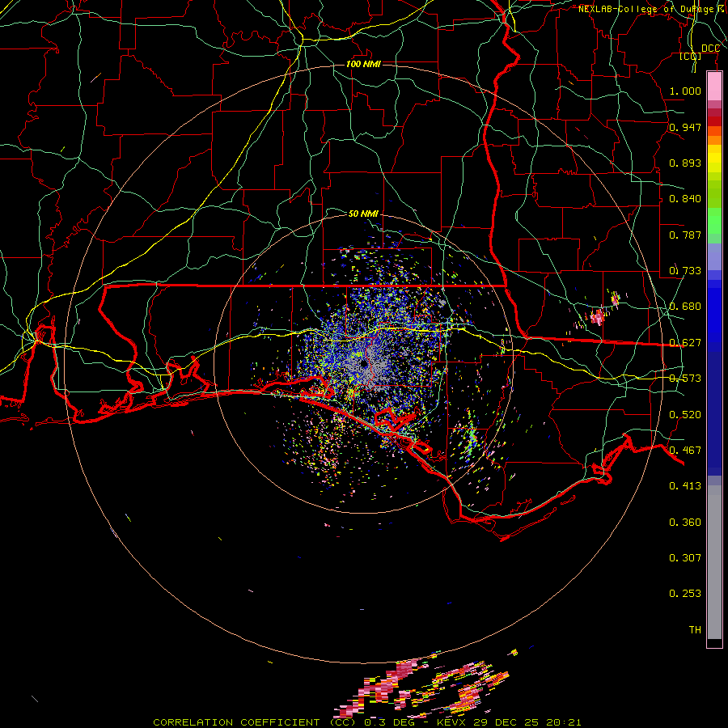This screenshot has height=728, width=728.
Task: Click the 0.413 scale value
Action: click(x=685, y=486)
